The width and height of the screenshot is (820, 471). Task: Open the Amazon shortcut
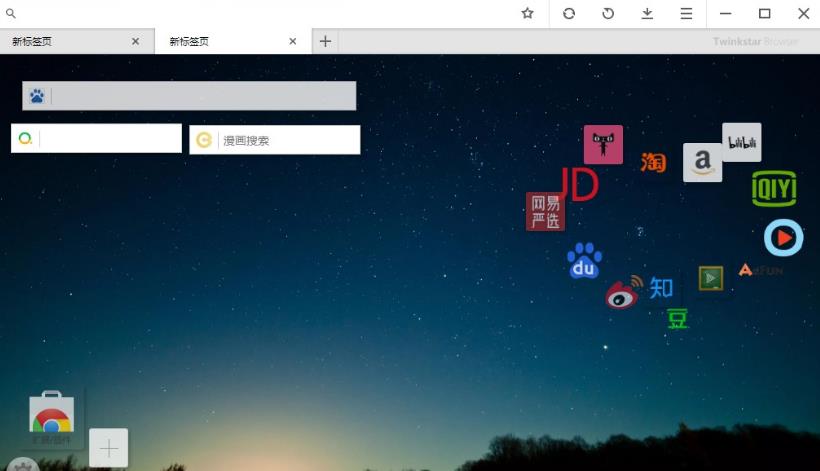pyautogui.click(x=702, y=163)
